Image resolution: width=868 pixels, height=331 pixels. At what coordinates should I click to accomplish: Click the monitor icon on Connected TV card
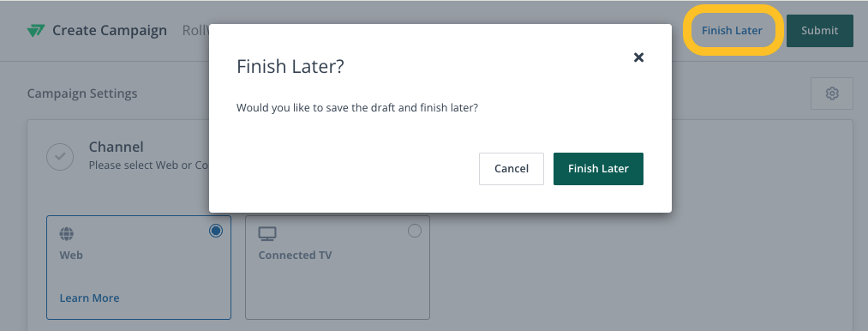pos(267,234)
